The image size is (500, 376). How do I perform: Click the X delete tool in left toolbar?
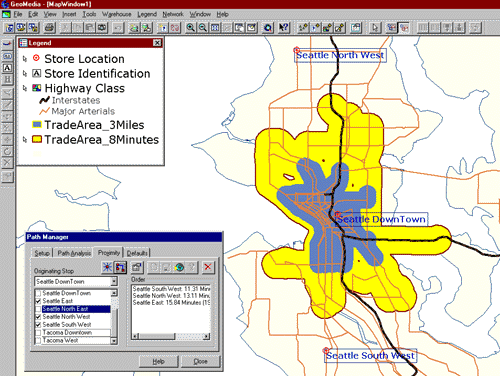(x=7, y=163)
